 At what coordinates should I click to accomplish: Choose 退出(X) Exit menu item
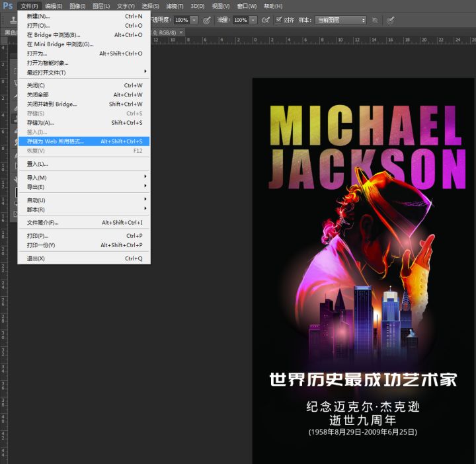(x=84, y=258)
